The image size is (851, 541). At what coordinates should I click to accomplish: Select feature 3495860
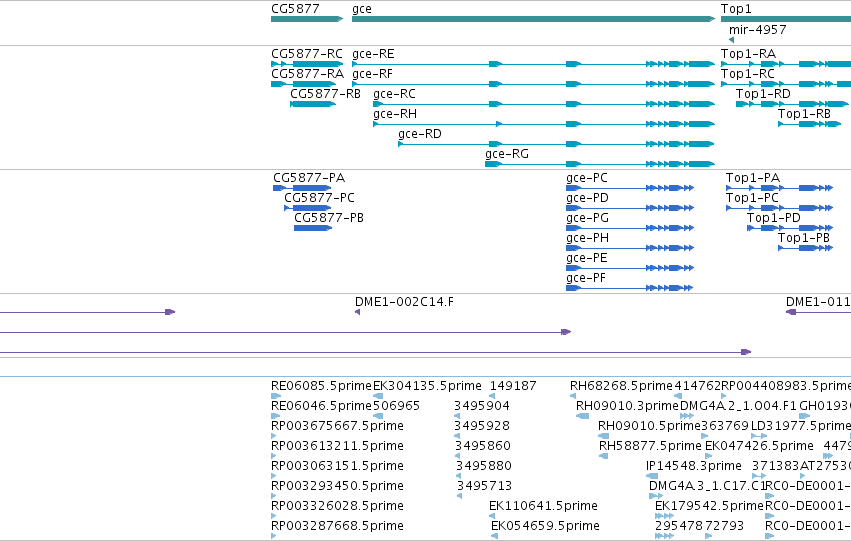pos(457,456)
